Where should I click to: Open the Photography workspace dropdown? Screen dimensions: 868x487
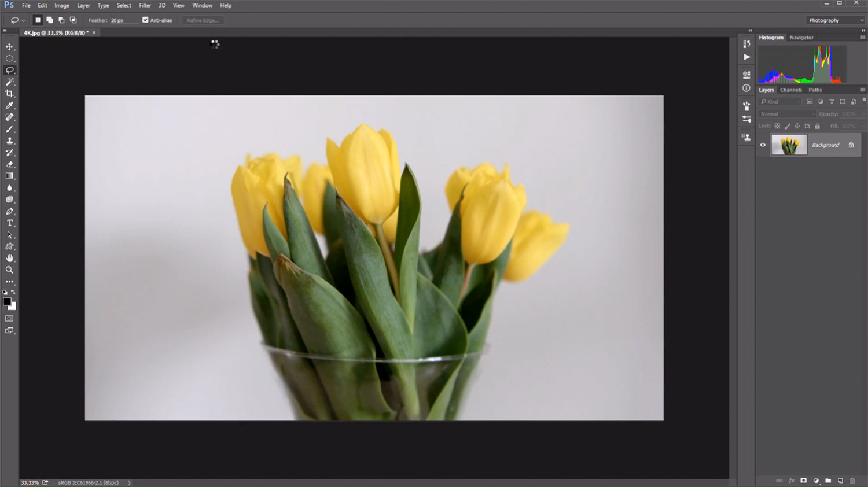point(836,20)
